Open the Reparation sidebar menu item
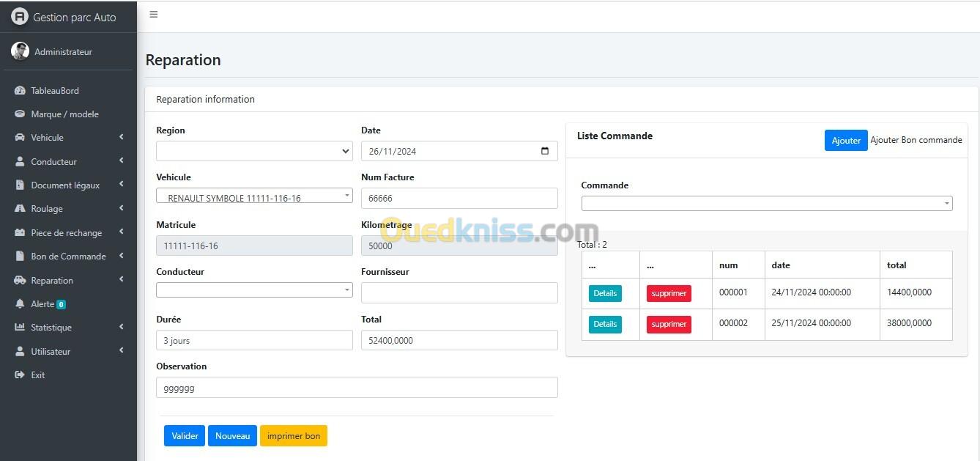 click(x=52, y=281)
